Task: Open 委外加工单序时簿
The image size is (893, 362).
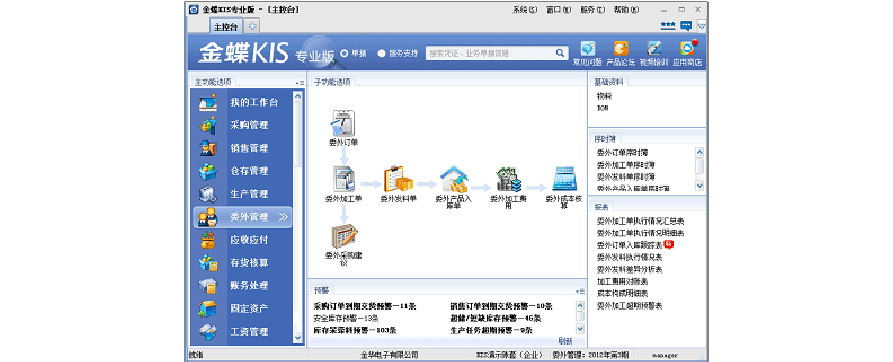Action: click(x=625, y=164)
